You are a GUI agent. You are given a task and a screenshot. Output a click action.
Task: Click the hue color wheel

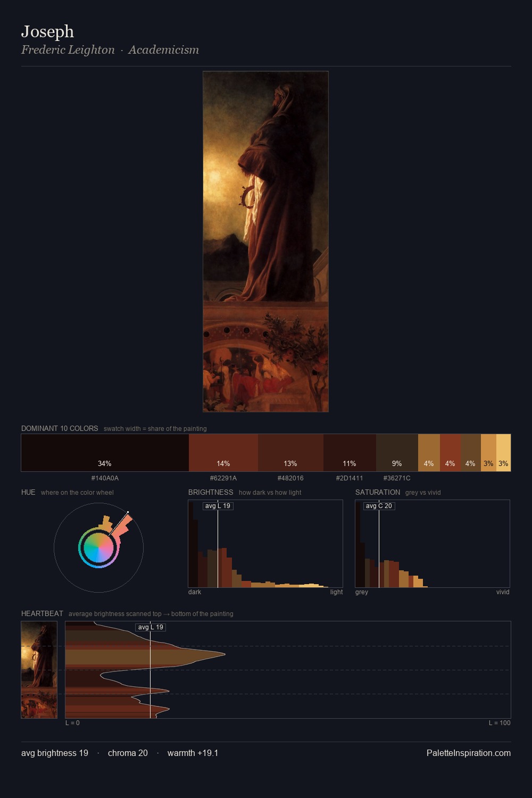click(x=98, y=547)
